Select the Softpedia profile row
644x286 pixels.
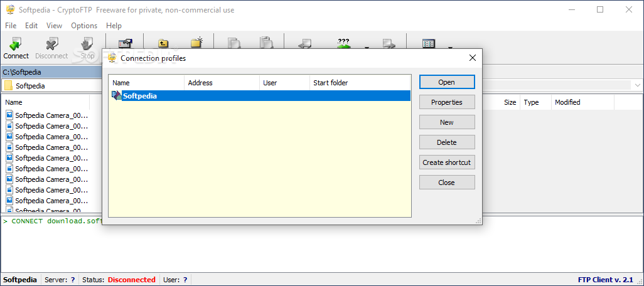pyautogui.click(x=261, y=95)
